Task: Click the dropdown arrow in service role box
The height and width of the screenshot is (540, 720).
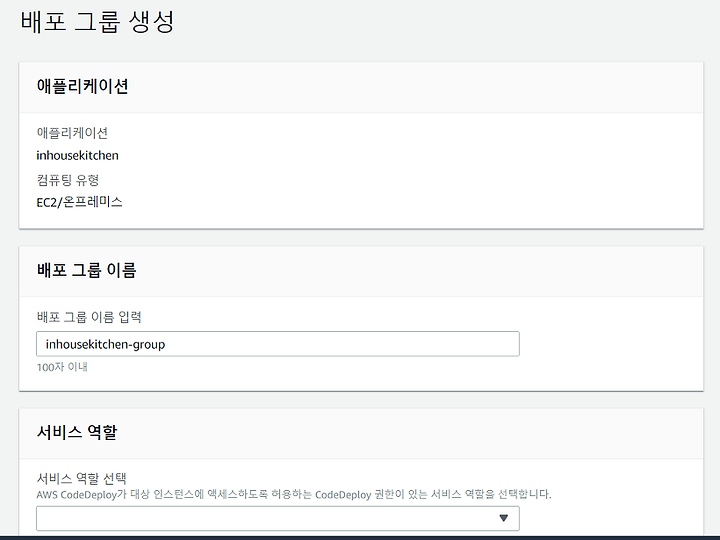Action: (504, 518)
